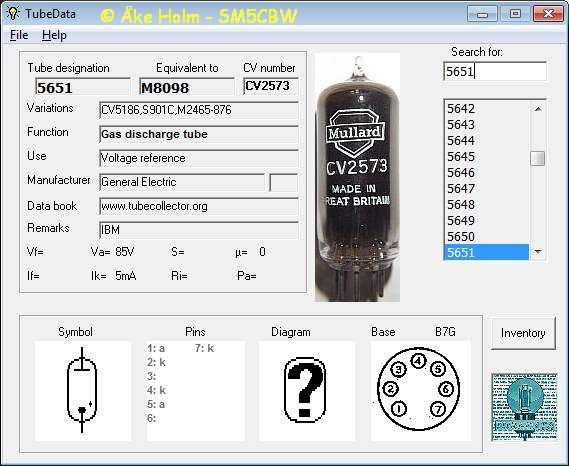Image resolution: width=569 pixels, height=466 pixels.
Task: Click the Data book field
Action: point(198,206)
